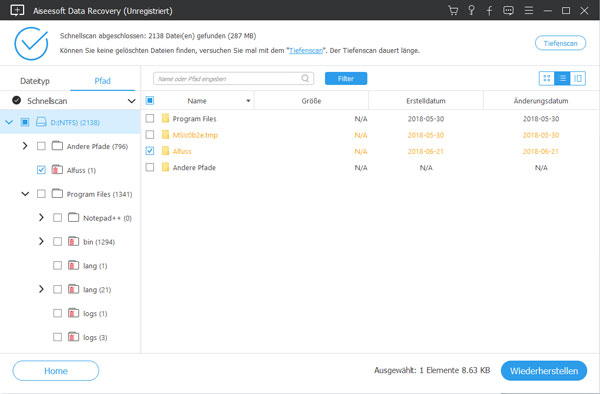Click the key register icon
The image size is (600, 394).
(x=471, y=10)
